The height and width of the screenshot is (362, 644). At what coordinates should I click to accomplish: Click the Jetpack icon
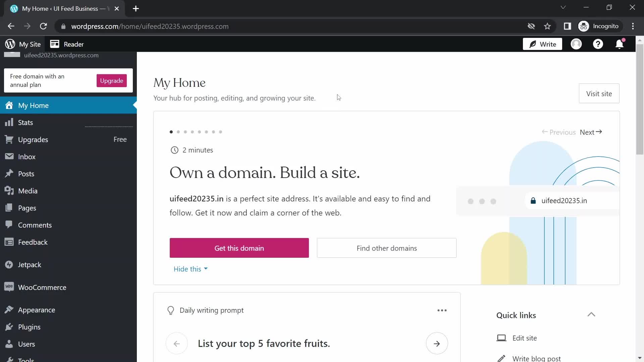[x=9, y=264]
